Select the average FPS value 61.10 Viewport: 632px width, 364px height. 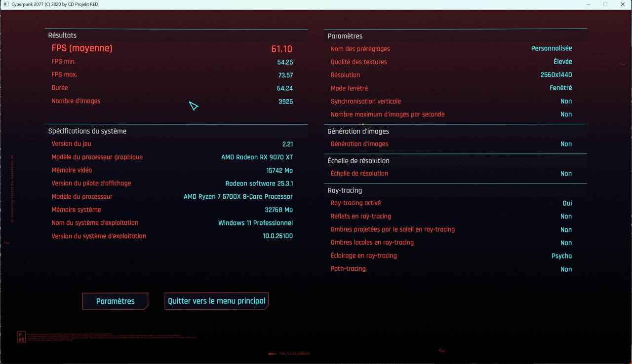(x=282, y=49)
